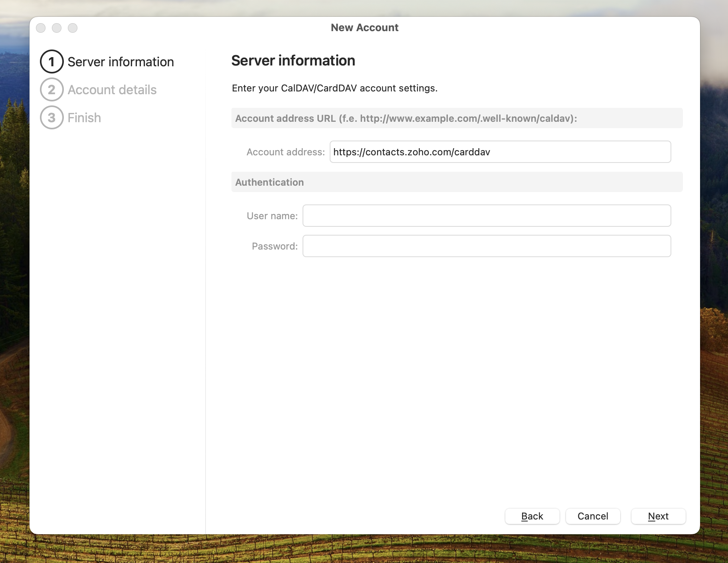The width and height of the screenshot is (728, 563).
Task: Select step 3 circle icon
Action: point(51,117)
